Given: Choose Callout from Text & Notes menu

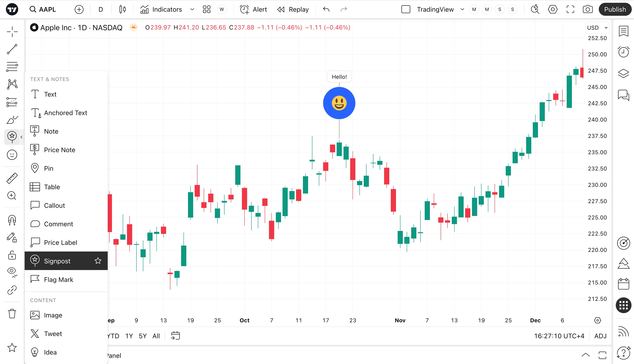Looking at the screenshot, I should tap(55, 206).
